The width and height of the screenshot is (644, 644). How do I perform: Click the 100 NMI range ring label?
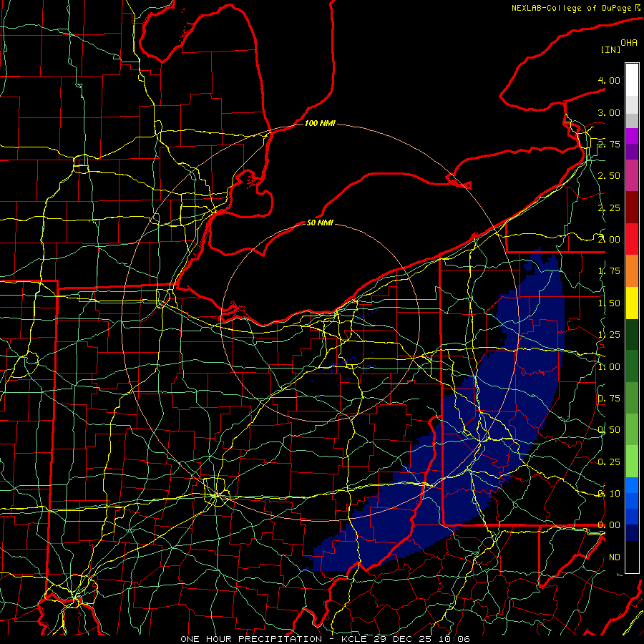[320, 123]
